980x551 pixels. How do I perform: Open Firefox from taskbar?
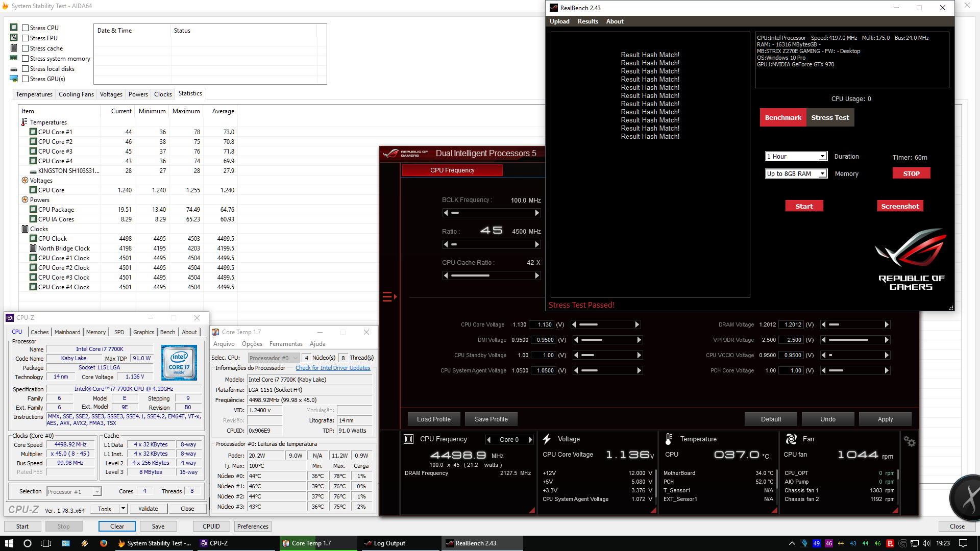pos(104,543)
